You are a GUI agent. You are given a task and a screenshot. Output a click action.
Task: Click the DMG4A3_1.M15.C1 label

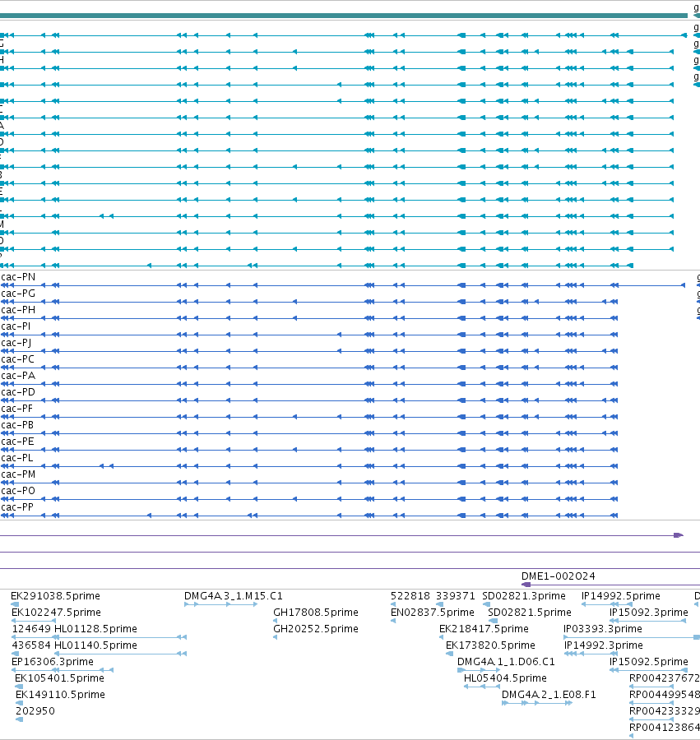pos(233,596)
